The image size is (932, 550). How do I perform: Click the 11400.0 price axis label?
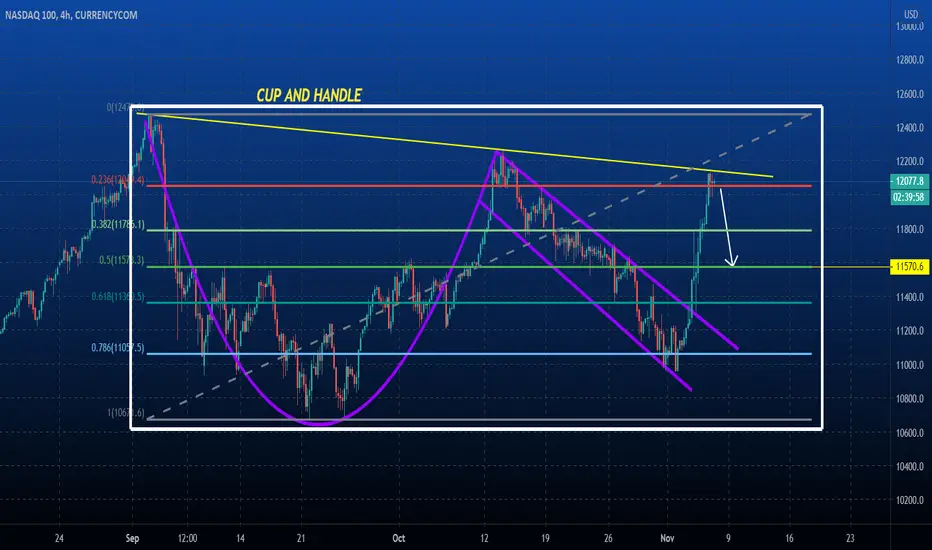point(910,297)
